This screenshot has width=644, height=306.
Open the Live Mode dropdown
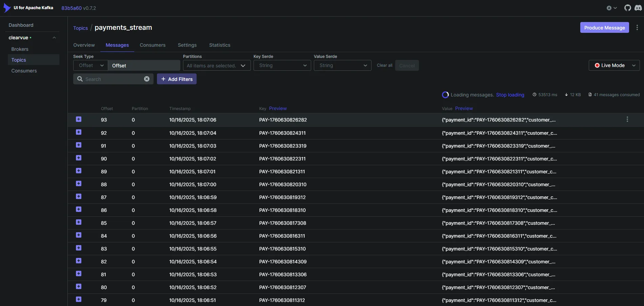pos(614,65)
